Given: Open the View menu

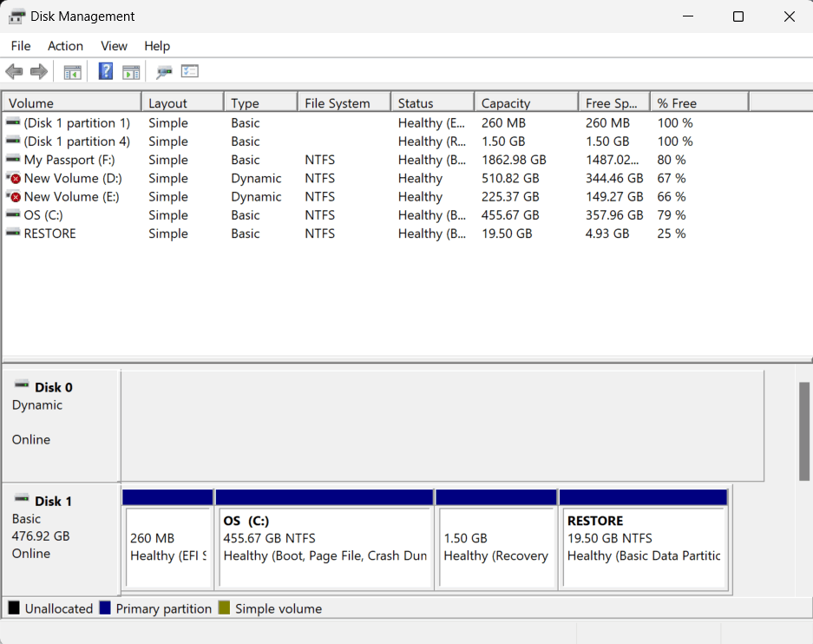Looking at the screenshot, I should click(114, 46).
